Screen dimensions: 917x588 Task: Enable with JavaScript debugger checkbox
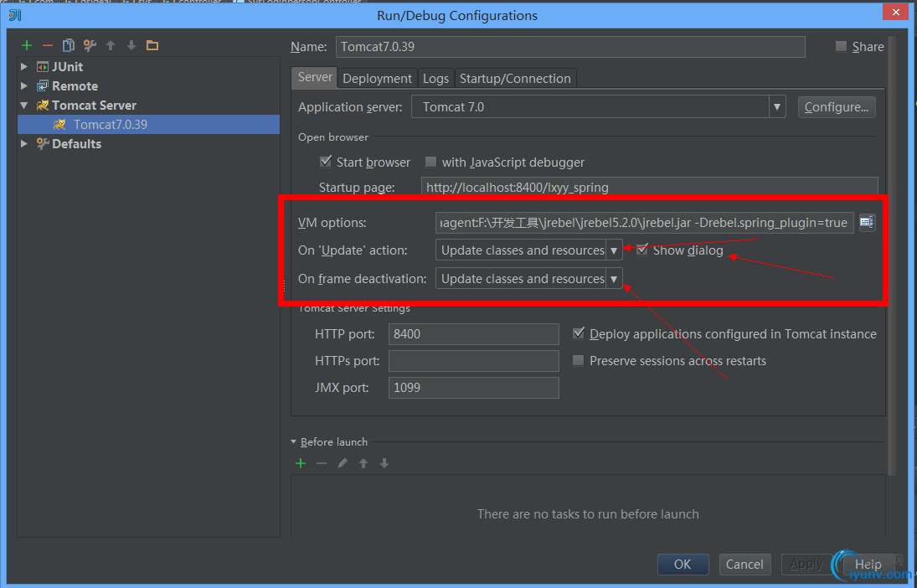tap(431, 162)
